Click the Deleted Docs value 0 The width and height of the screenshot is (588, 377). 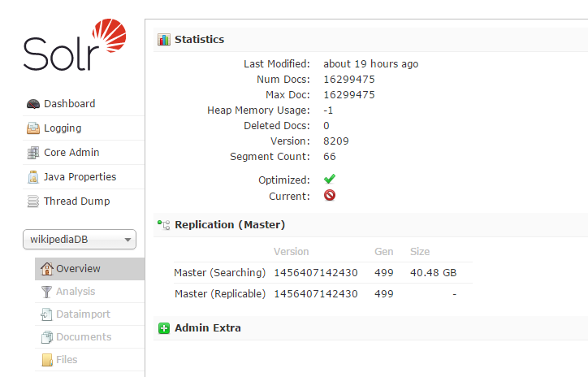point(326,126)
